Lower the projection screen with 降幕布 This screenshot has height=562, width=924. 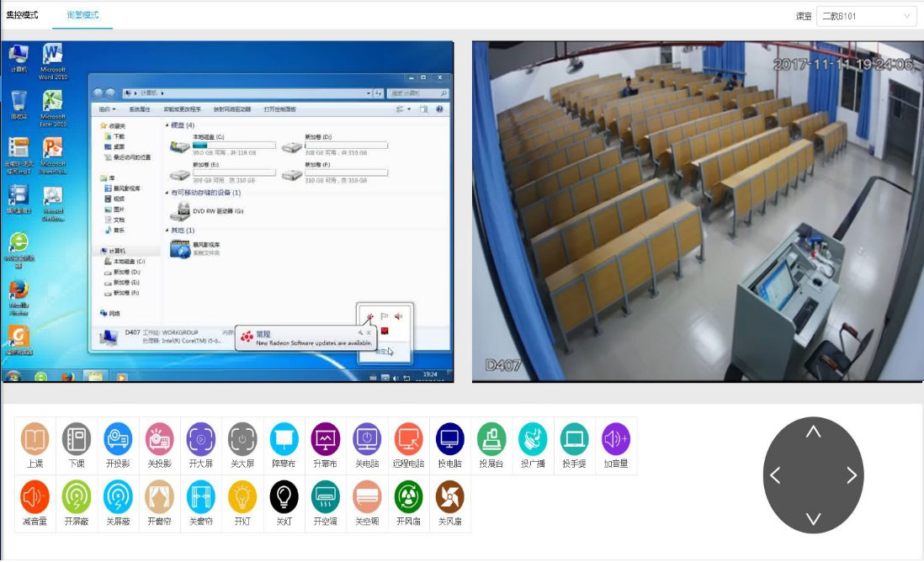coord(284,438)
